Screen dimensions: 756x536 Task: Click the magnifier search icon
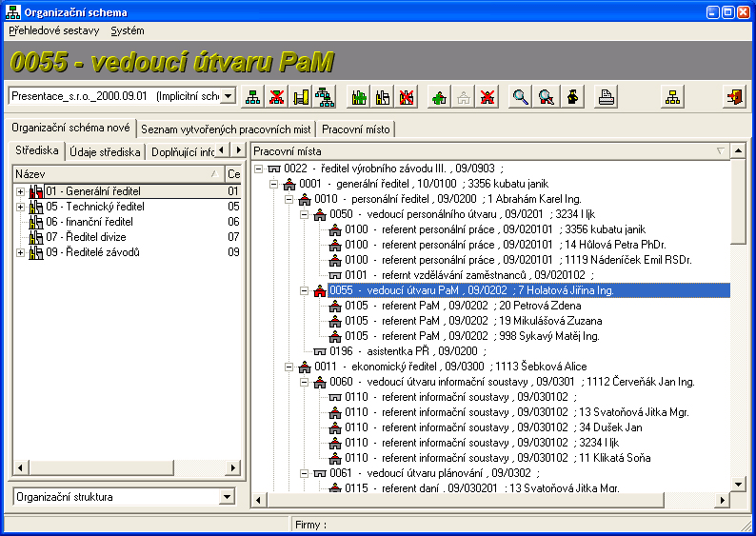coord(520,97)
